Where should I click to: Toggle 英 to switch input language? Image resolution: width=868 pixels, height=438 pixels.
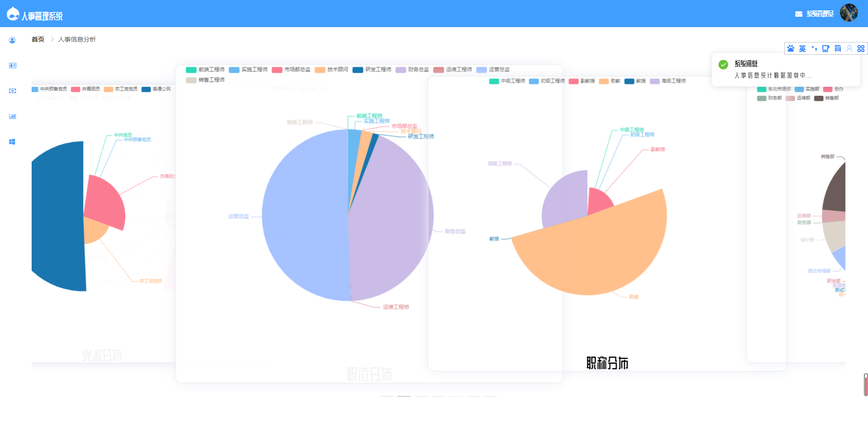click(x=802, y=48)
